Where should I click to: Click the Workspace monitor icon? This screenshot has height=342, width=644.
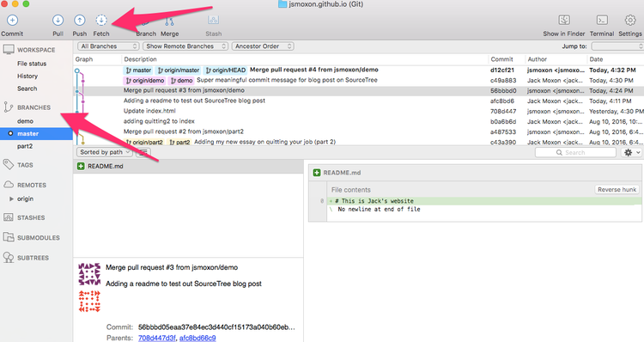pos(9,50)
